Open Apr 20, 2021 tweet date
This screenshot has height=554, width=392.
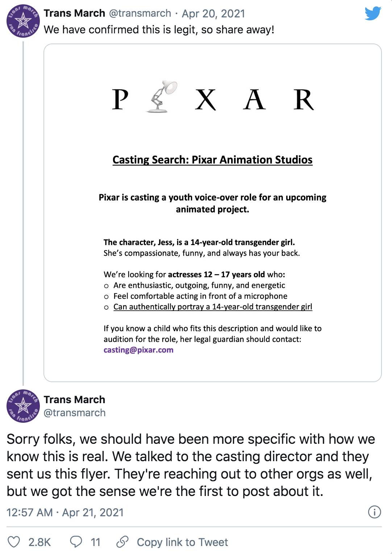(x=213, y=13)
